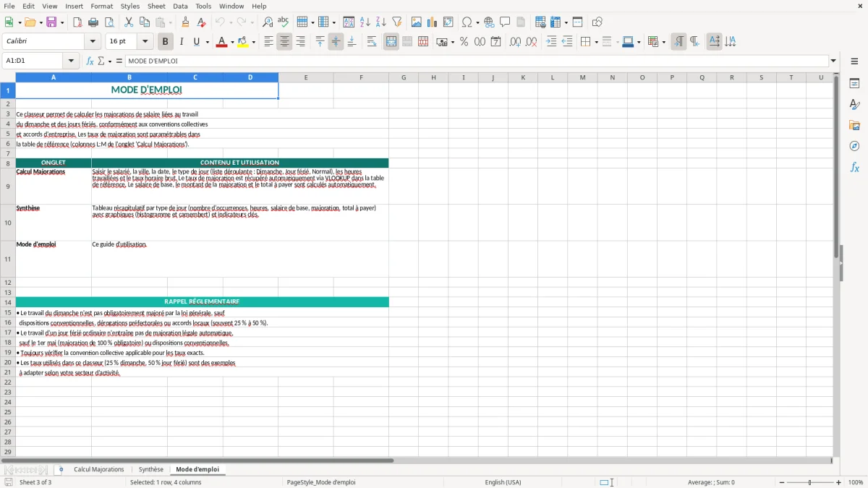Open the Format menu
This screenshot has width=868, height=488.
coord(102,6)
